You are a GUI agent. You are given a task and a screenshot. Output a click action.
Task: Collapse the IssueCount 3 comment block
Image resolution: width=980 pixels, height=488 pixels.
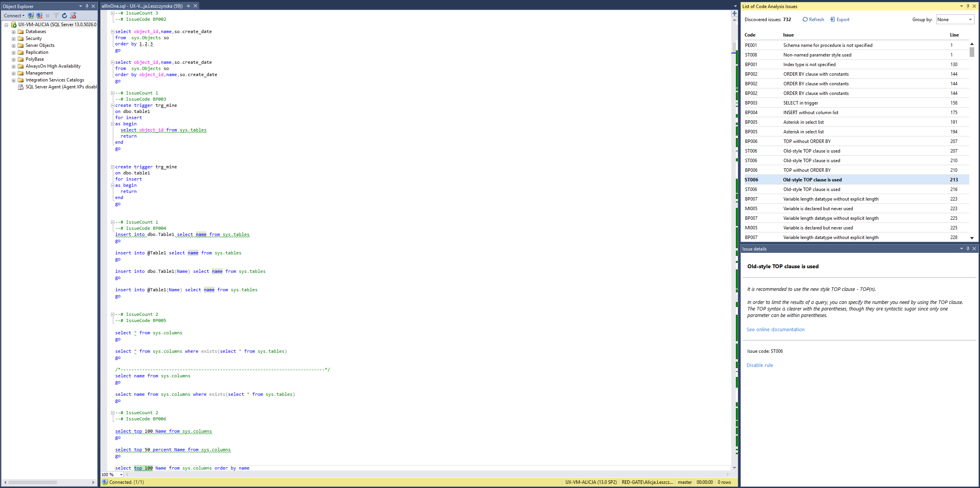pos(112,13)
